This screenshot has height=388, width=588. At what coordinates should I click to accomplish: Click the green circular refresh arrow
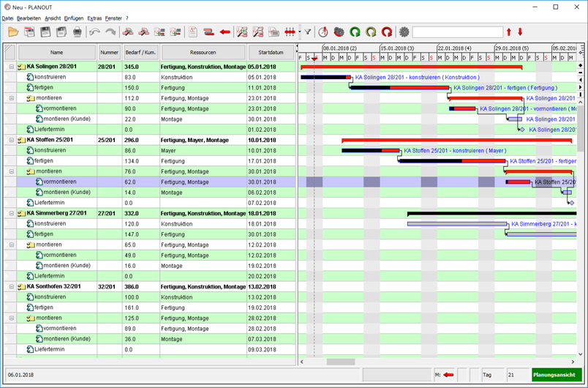(x=355, y=32)
